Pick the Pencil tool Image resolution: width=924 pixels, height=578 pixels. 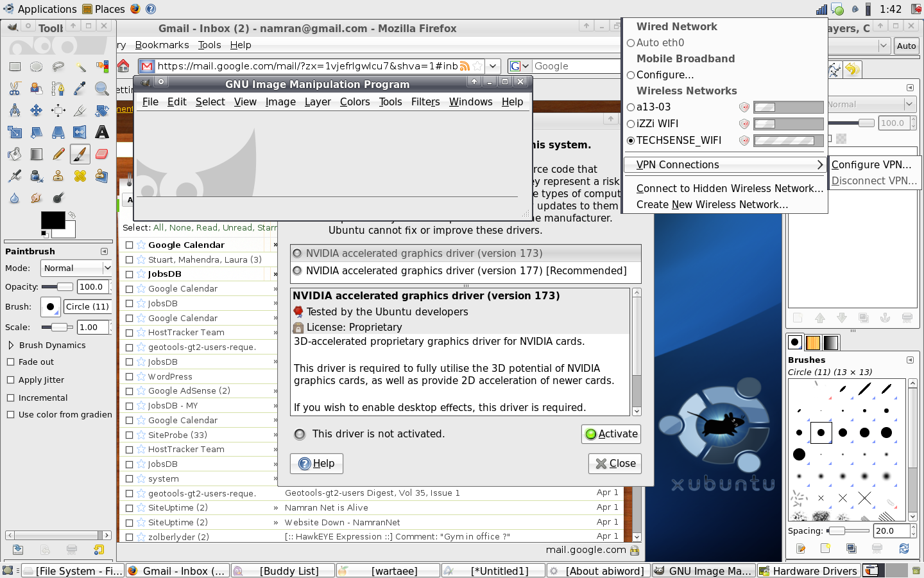[x=58, y=154]
